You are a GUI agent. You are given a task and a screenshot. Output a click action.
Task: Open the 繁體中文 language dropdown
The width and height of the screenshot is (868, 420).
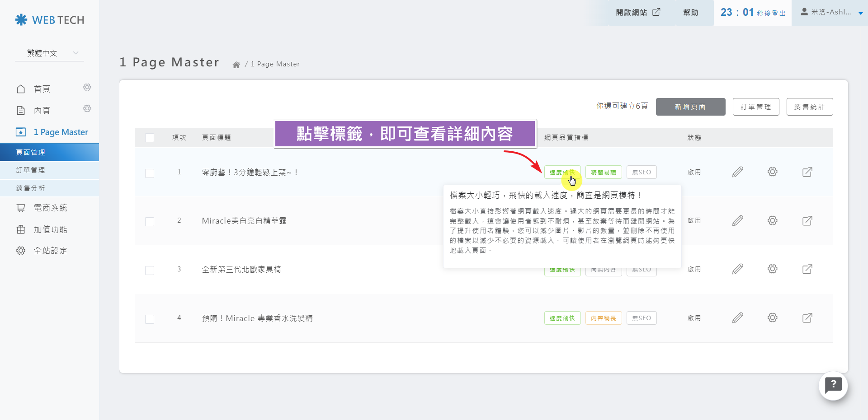coord(49,53)
